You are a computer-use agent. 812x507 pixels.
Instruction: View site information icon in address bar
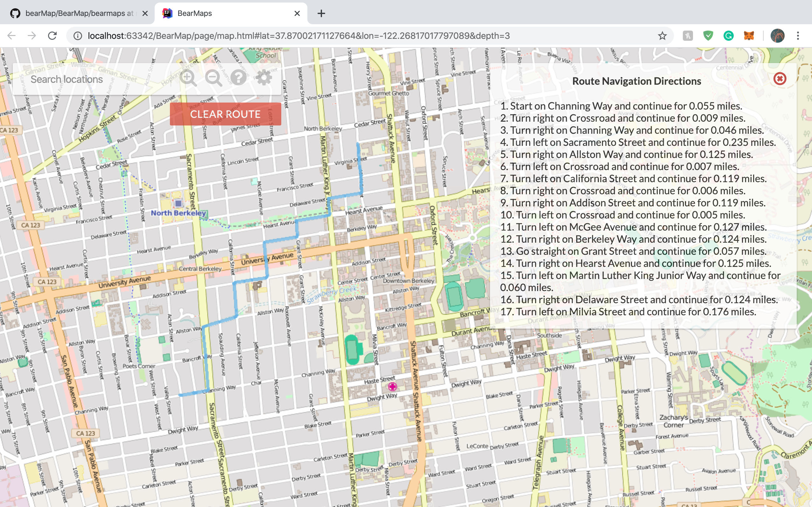click(78, 36)
